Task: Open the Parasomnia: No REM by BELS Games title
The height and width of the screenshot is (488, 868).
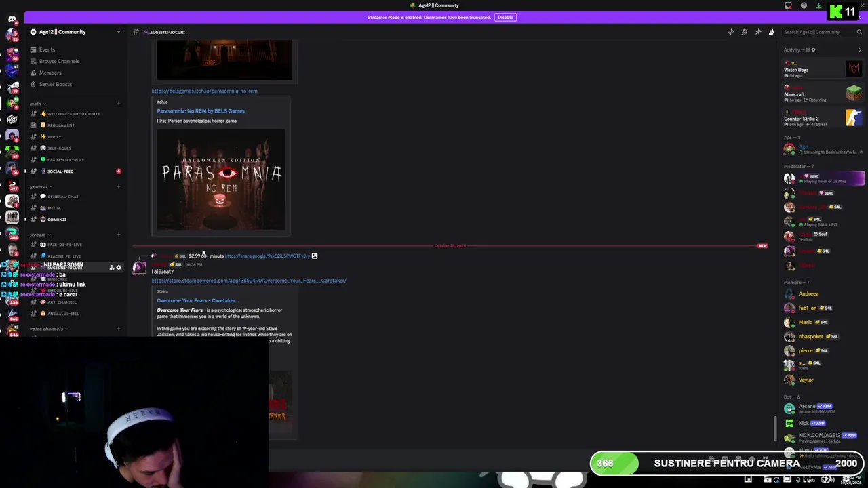Action: (x=201, y=111)
